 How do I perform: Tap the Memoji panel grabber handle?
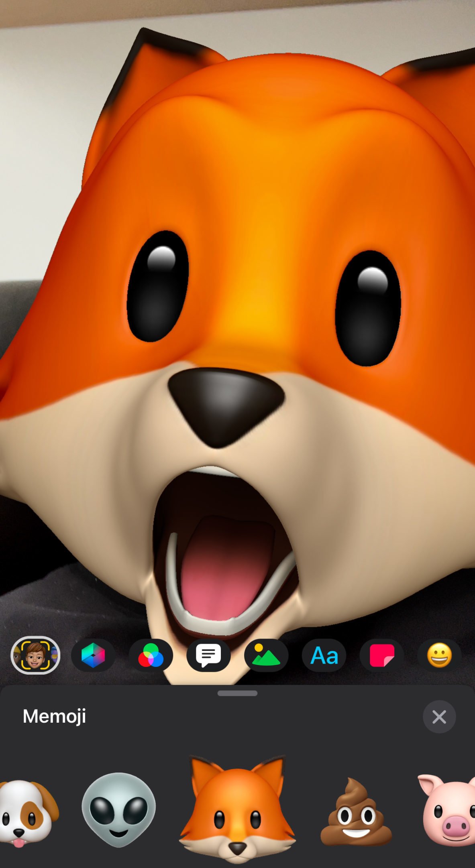[237, 693]
